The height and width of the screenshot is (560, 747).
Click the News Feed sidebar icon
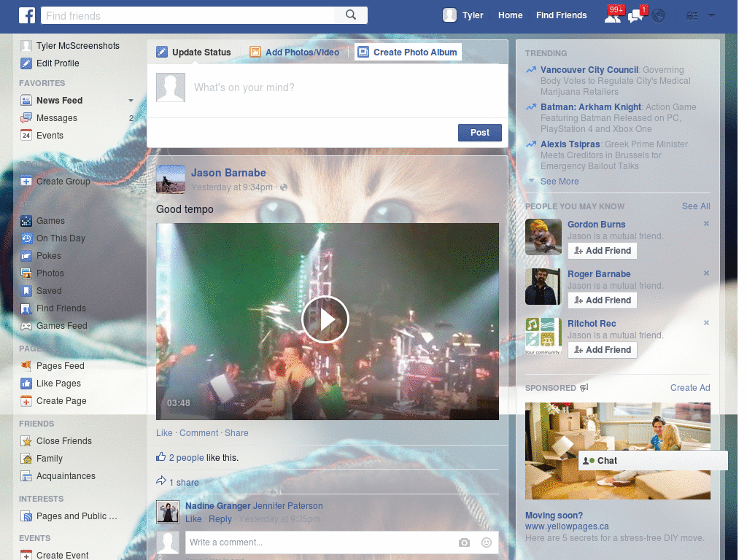[26, 101]
